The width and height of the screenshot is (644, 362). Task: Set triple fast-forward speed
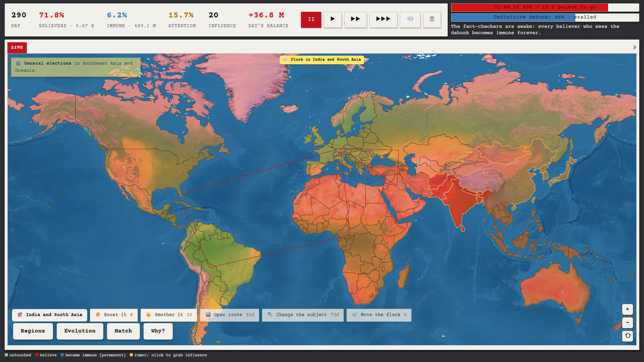tap(383, 19)
